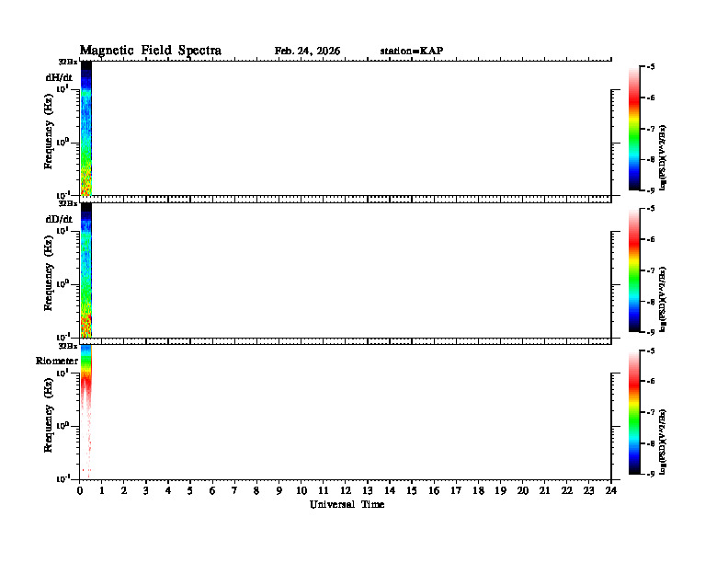Click the "Frequency (Hz)" label of Riometer panel
This screenshot has width=728, height=563.
[49, 415]
